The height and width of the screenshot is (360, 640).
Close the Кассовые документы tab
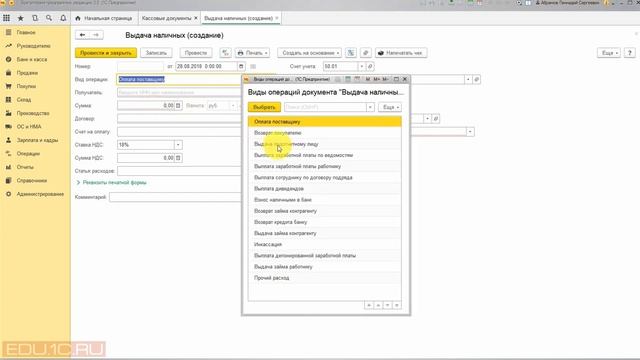[x=196, y=18]
